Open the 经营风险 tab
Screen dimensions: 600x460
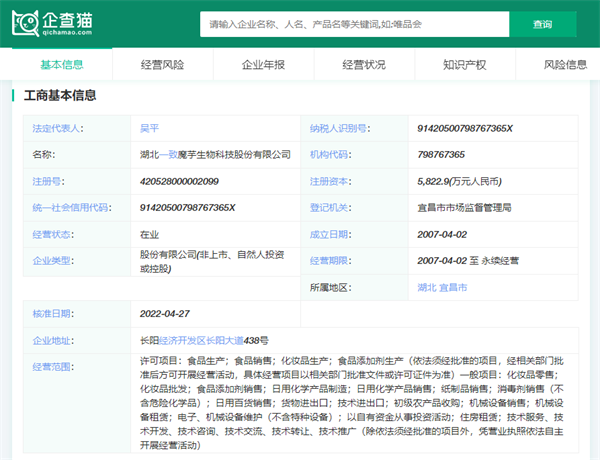(x=163, y=65)
